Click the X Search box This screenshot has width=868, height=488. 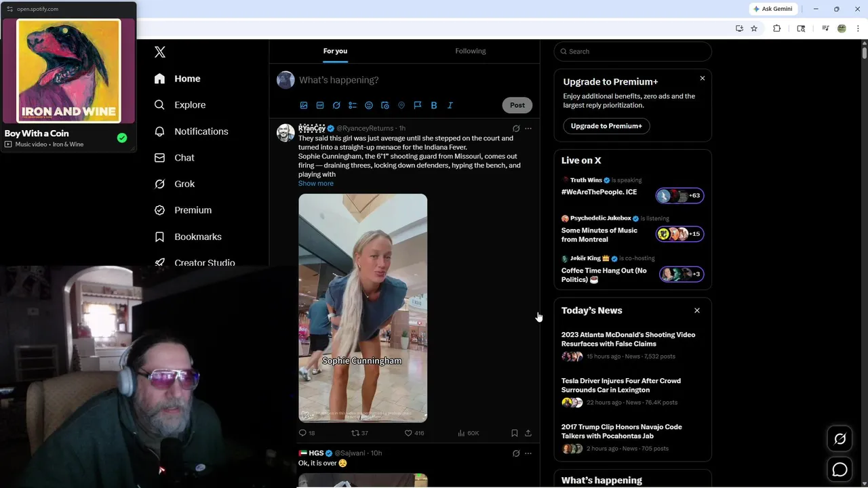click(633, 52)
